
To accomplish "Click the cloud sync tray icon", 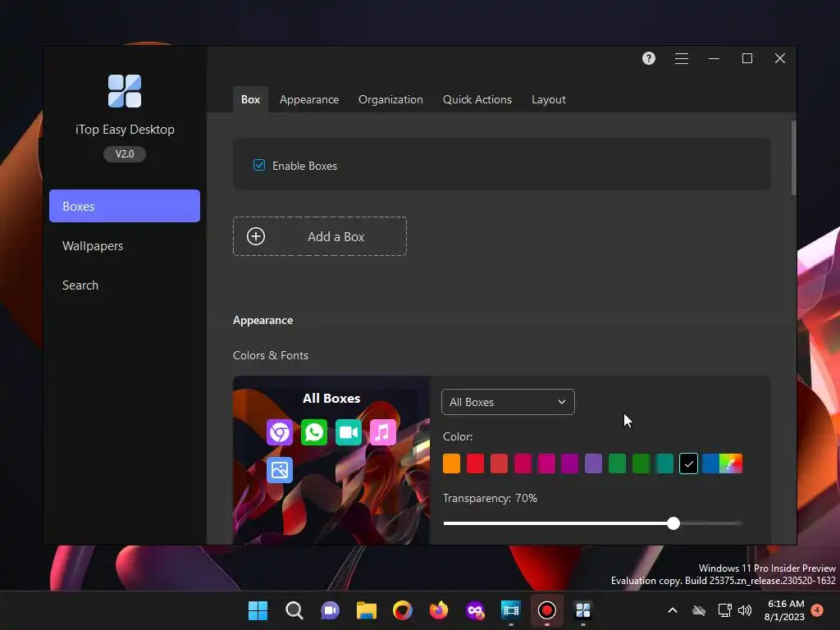I will point(699,610).
